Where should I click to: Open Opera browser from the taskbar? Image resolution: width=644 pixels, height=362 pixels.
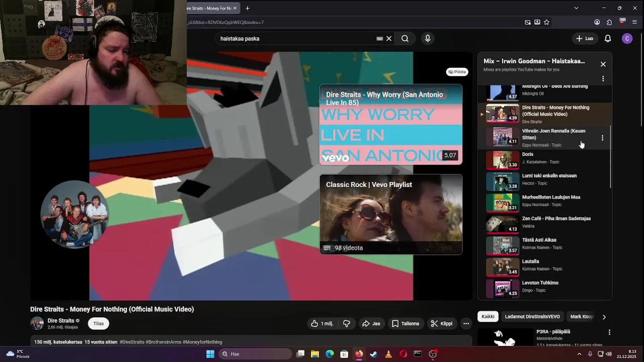(403, 354)
